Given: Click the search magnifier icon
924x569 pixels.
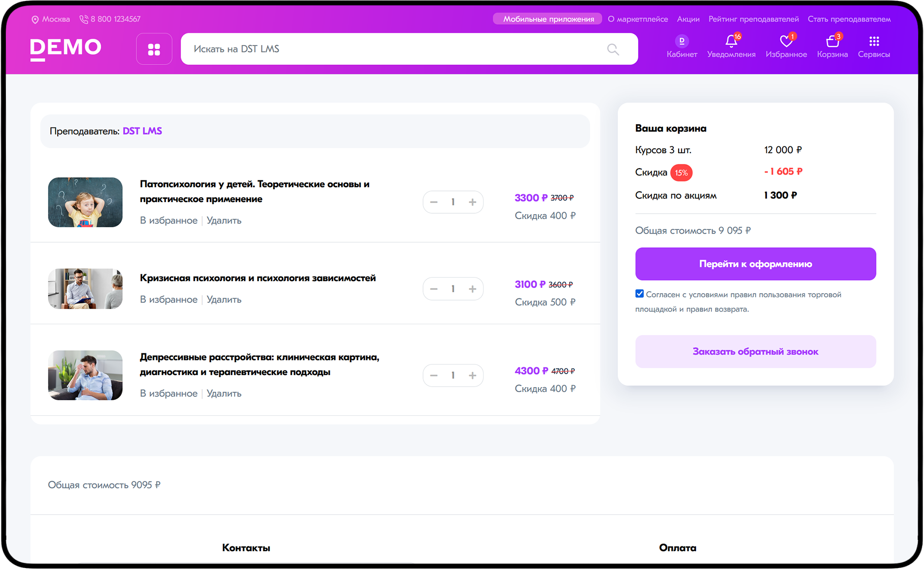Looking at the screenshot, I should click(613, 49).
